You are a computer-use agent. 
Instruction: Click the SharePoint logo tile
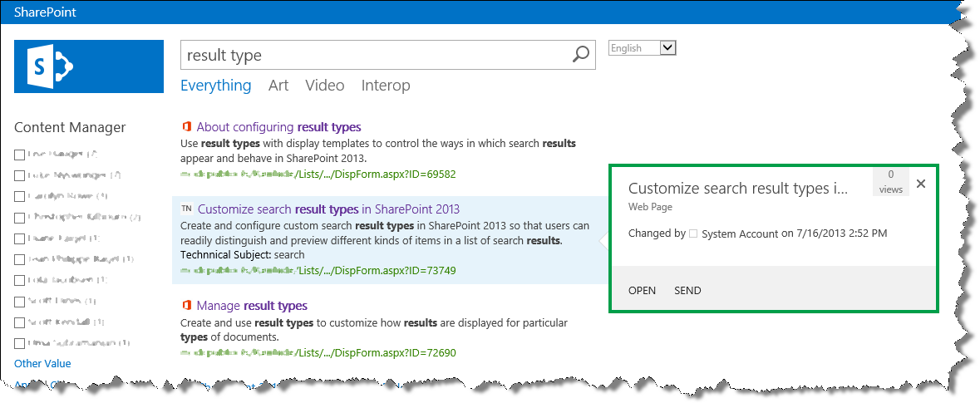point(89,66)
